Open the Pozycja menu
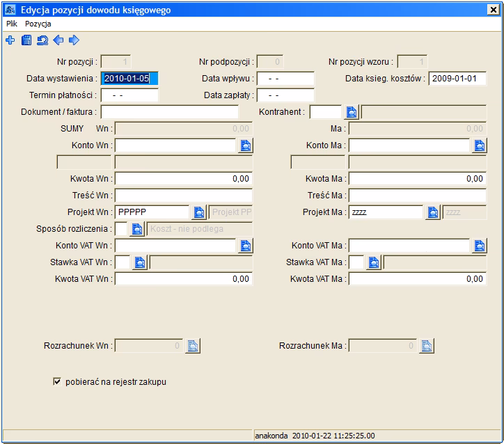 pos(38,24)
